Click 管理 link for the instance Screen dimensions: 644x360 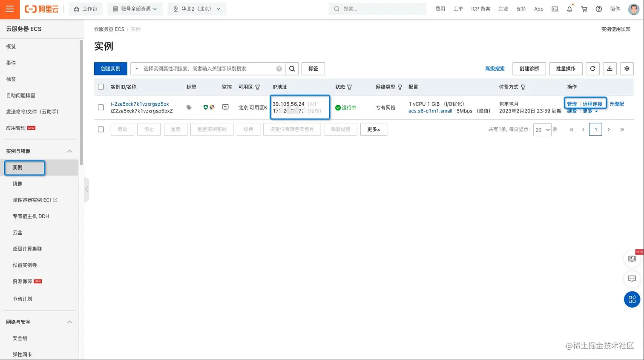572,104
